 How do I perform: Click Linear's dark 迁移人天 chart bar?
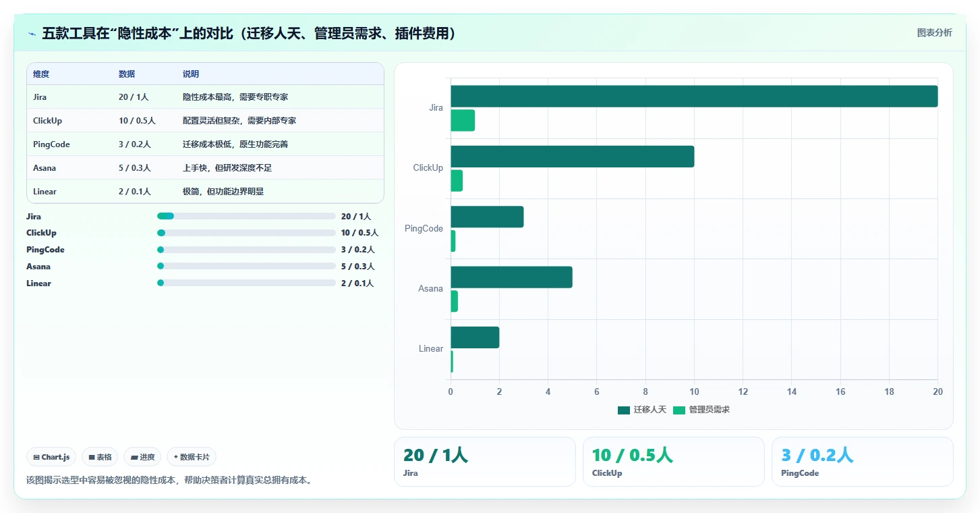(x=475, y=337)
